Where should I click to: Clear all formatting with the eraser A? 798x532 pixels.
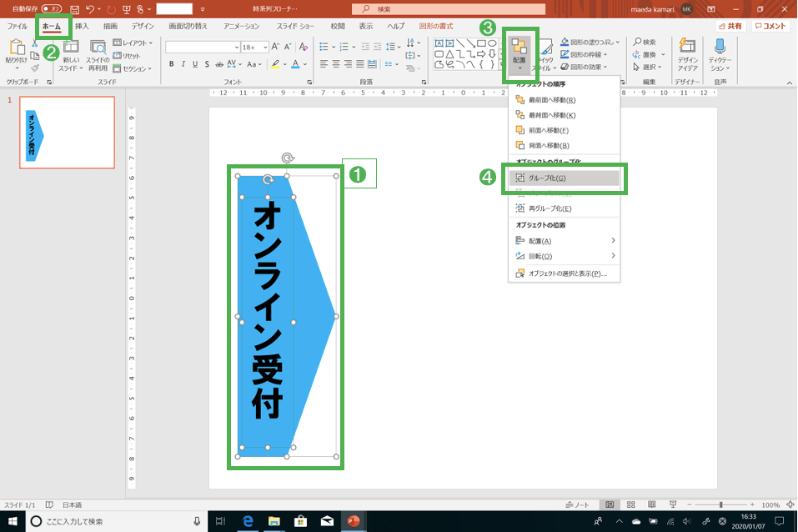click(304, 47)
